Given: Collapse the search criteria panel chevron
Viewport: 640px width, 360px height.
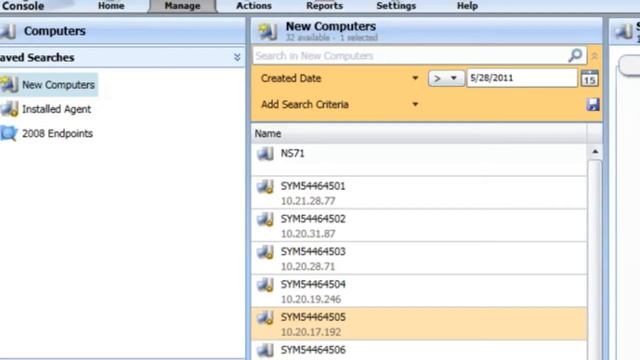Looking at the screenshot, I should coord(594,56).
